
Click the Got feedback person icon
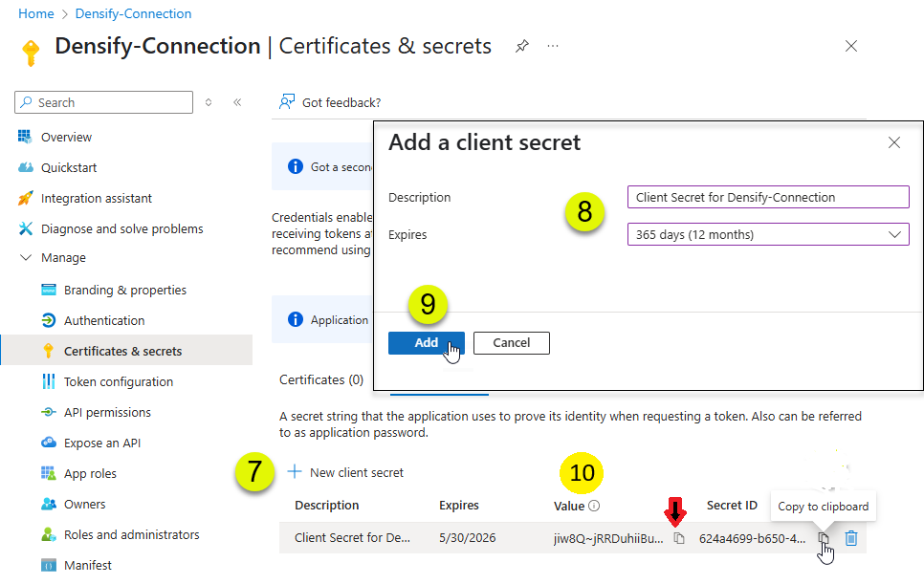tap(287, 102)
